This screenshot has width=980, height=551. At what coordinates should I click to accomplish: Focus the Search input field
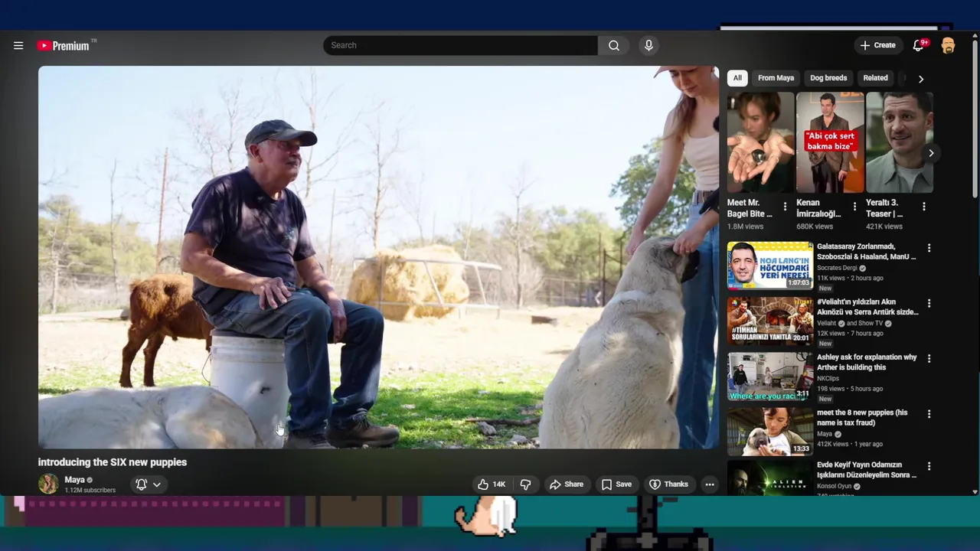pos(460,45)
